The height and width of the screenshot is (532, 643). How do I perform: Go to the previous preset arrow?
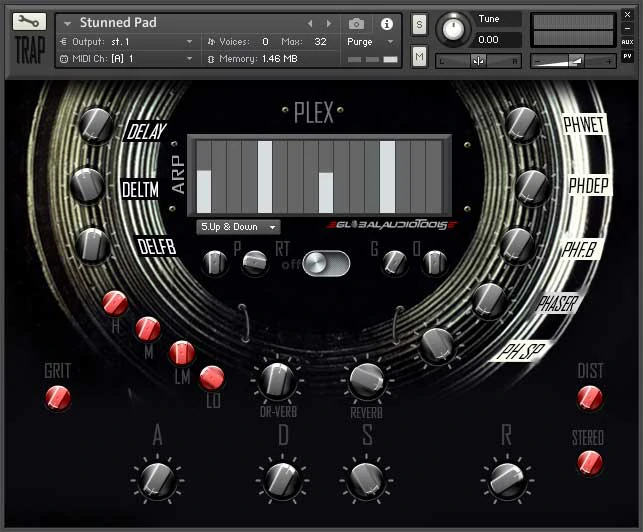tap(310, 24)
